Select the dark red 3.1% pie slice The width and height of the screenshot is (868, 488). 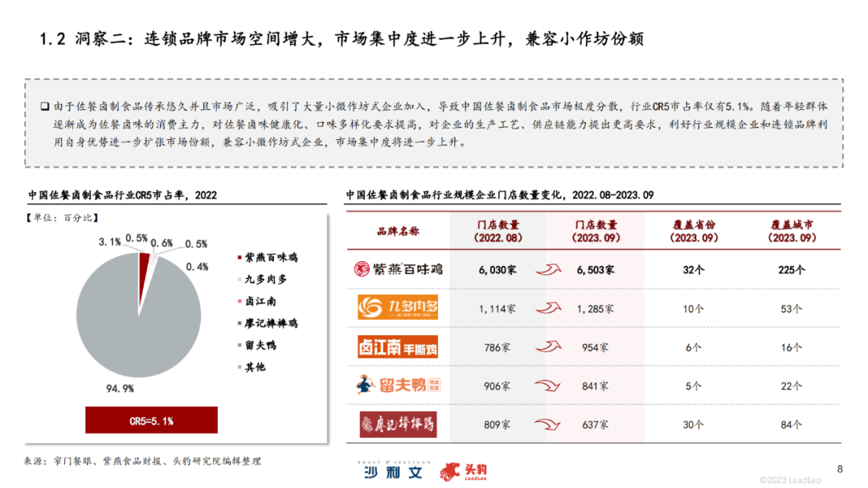(x=143, y=277)
